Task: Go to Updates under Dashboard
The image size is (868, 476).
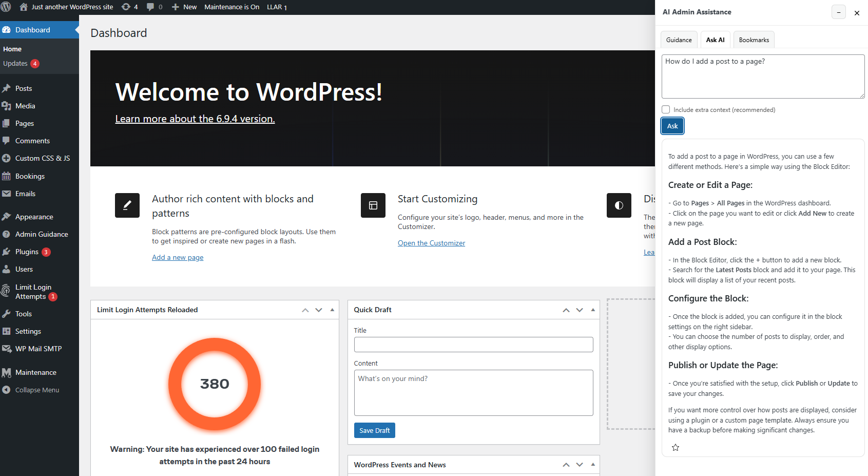Action: point(21,64)
